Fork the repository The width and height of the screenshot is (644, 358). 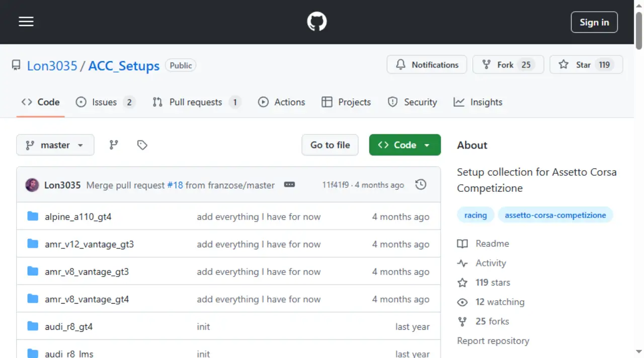point(508,64)
